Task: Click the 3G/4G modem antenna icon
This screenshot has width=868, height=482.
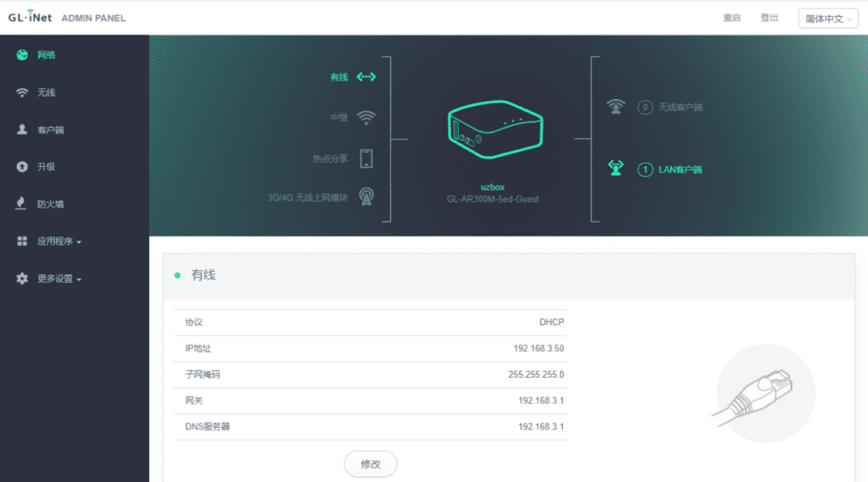Action: point(366,197)
